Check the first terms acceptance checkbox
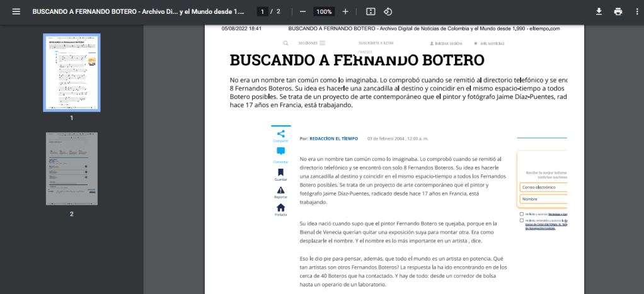Screen dimensions: 644x294 point(522,214)
